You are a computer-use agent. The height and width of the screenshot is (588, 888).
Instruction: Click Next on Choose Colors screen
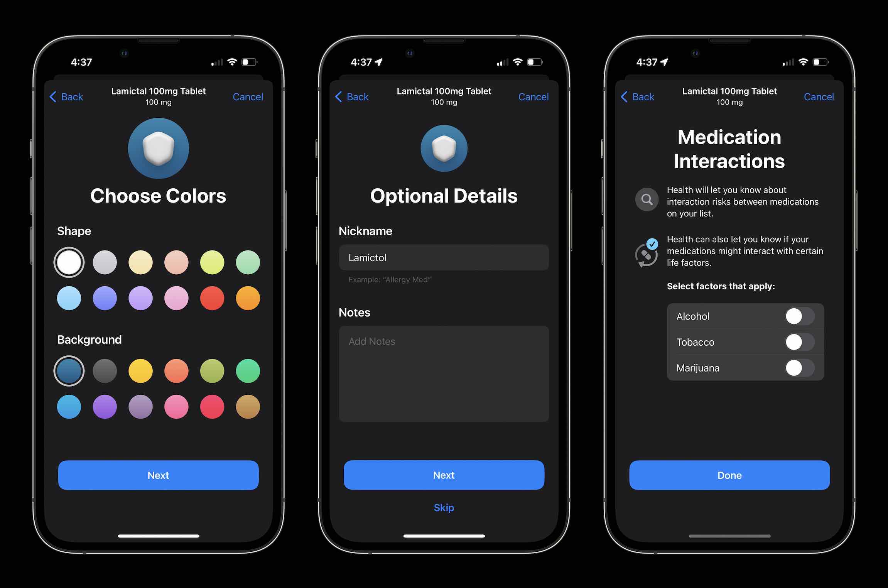(x=158, y=475)
